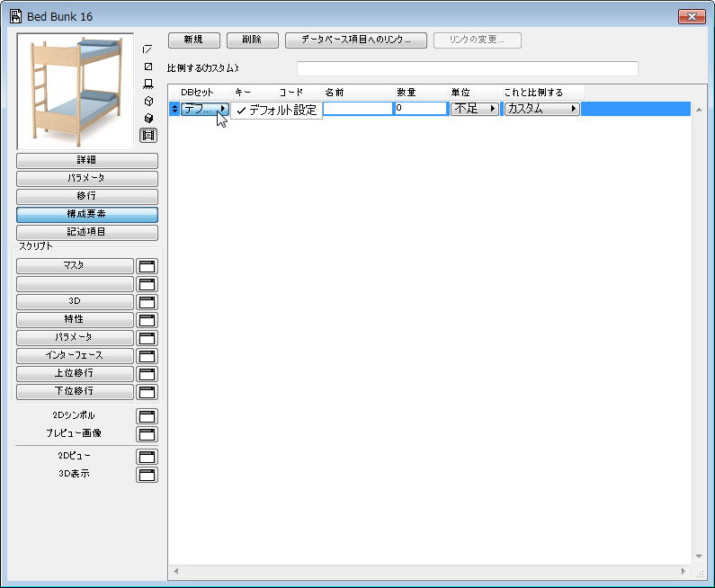
Task: Open 2Dシンボル in separate window
Action: click(147, 416)
